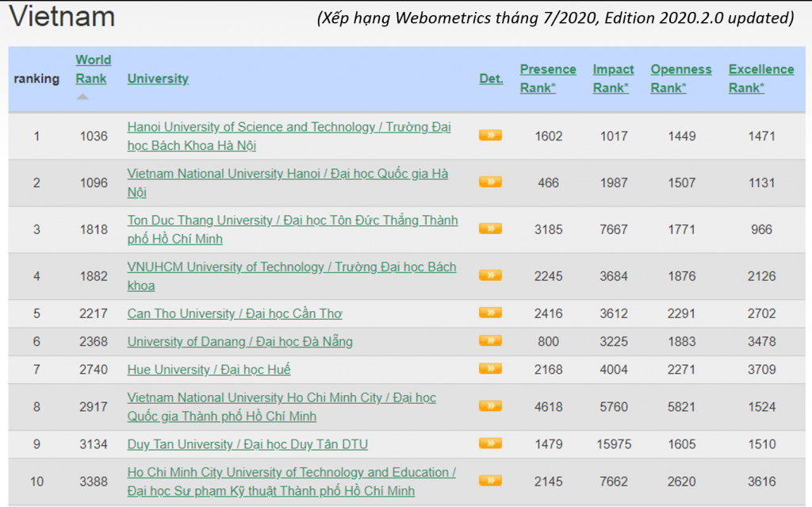
Task: Select world rank value 1818
Action: coord(94,229)
